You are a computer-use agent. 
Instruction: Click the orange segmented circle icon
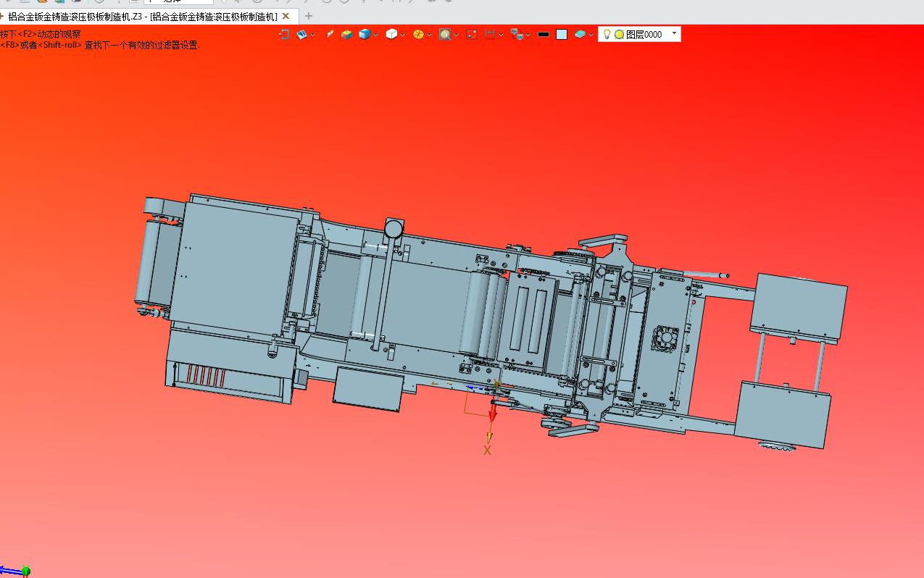click(x=418, y=34)
